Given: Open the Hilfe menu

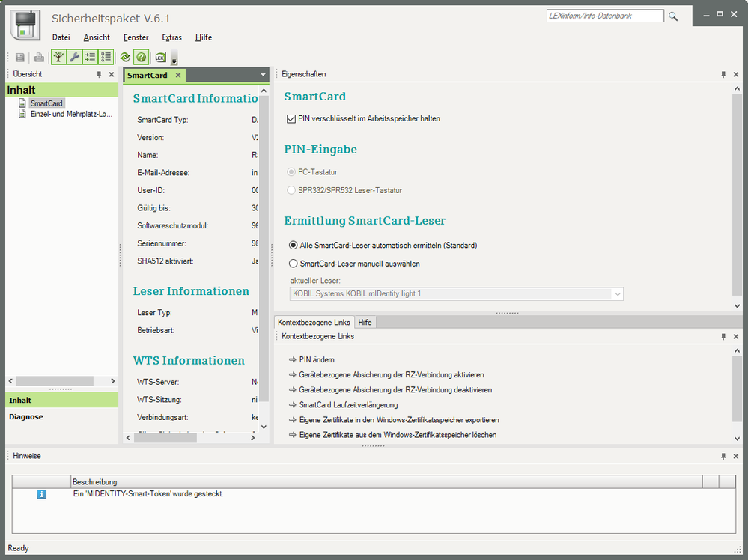Looking at the screenshot, I should pos(204,37).
